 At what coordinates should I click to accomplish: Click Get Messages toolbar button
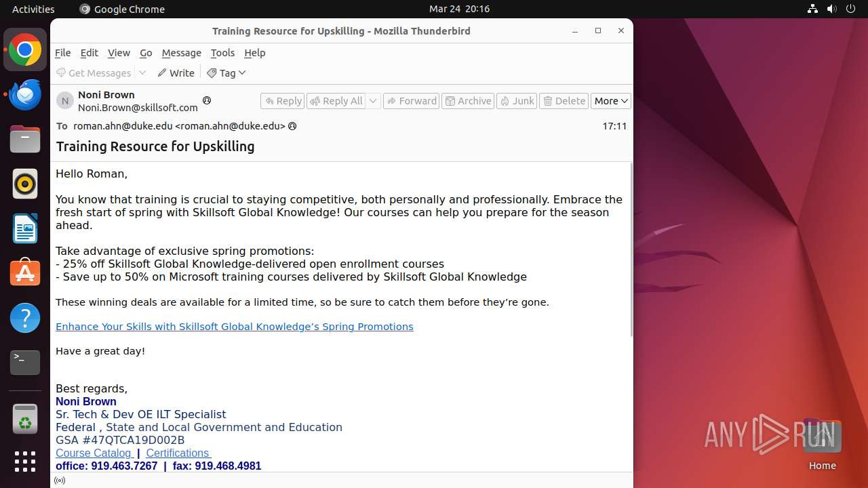click(x=94, y=73)
